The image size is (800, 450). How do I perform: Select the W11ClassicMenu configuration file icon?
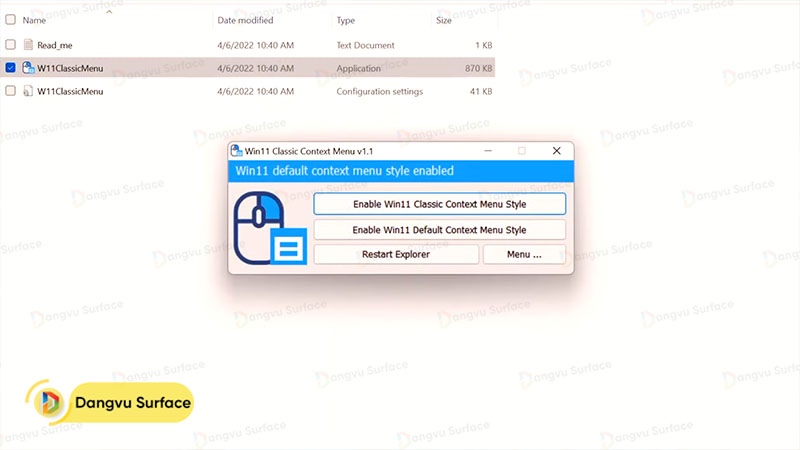pos(28,91)
